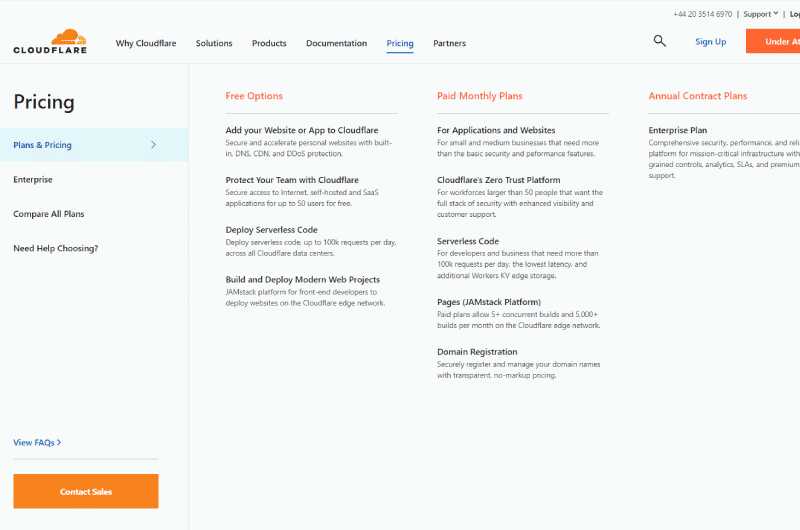Click the Free Options heading
The image size is (800, 530).
[254, 96]
